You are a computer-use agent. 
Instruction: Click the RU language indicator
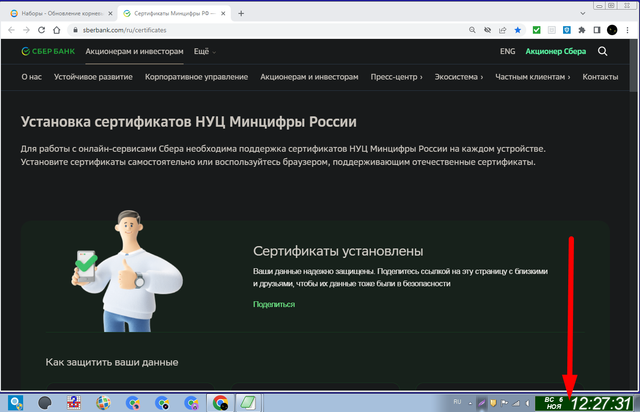(x=457, y=402)
